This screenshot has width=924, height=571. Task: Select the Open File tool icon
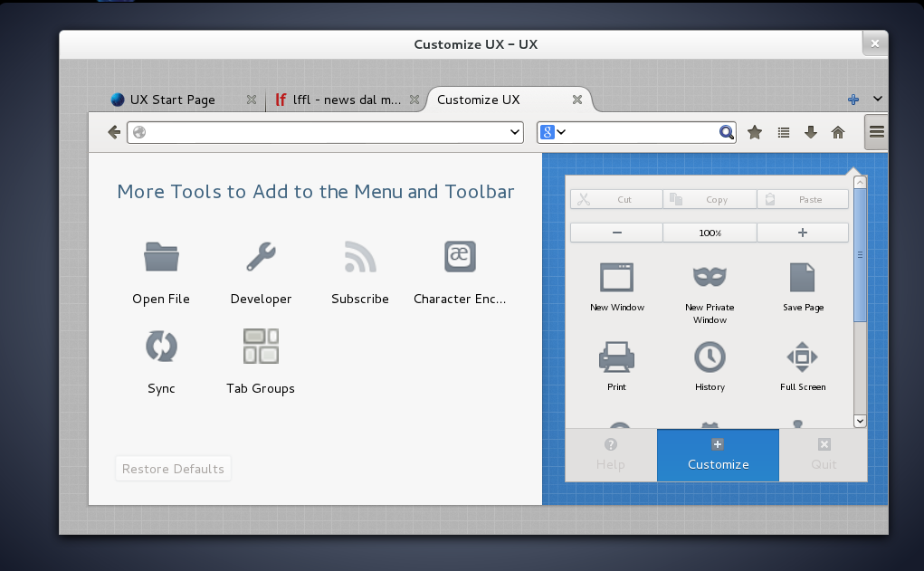(x=161, y=256)
